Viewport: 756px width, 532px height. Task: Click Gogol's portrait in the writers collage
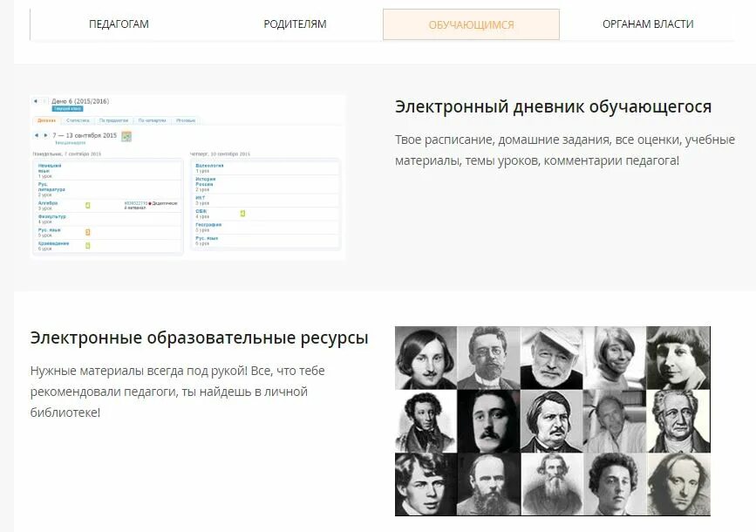point(425,358)
